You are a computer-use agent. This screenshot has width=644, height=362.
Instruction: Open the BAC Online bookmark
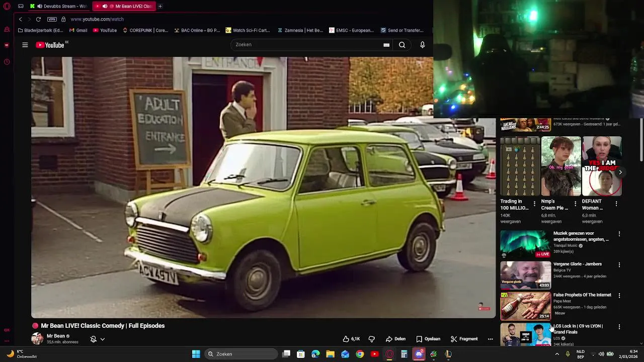pos(197,30)
